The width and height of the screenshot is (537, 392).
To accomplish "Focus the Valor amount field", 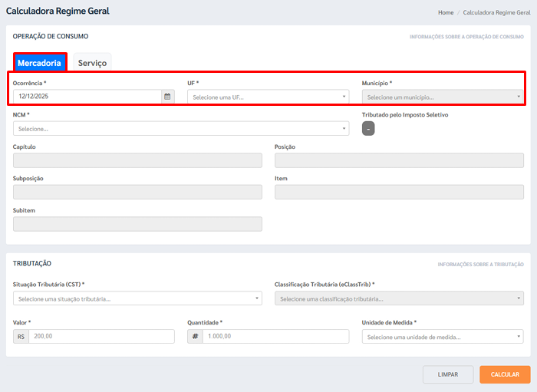I will point(101,336).
